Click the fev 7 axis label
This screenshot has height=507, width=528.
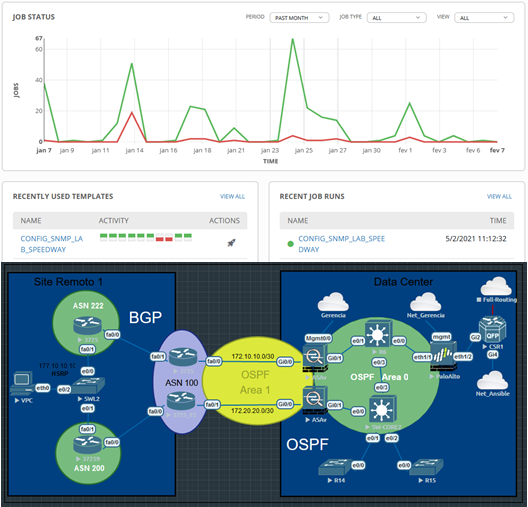(x=497, y=150)
